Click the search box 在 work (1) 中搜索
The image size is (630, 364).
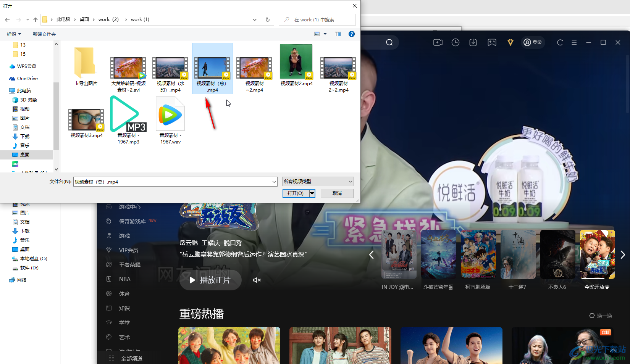[317, 19]
